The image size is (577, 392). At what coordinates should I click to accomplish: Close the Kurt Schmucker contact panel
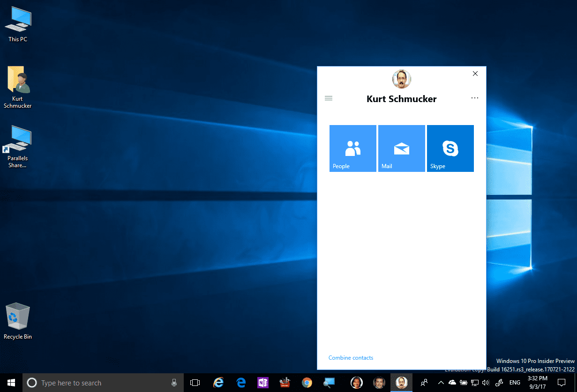475,74
